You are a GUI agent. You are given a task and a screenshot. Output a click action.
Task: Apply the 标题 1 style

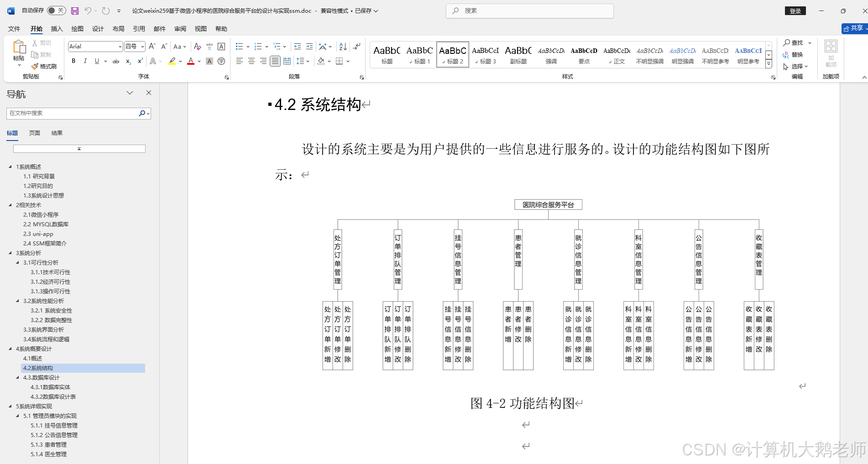coord(420,55)
